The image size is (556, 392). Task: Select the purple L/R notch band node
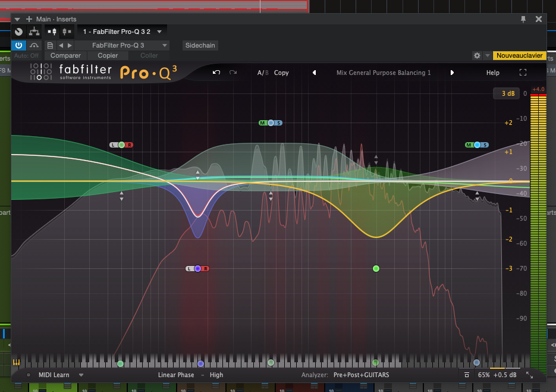pos(197,268)
